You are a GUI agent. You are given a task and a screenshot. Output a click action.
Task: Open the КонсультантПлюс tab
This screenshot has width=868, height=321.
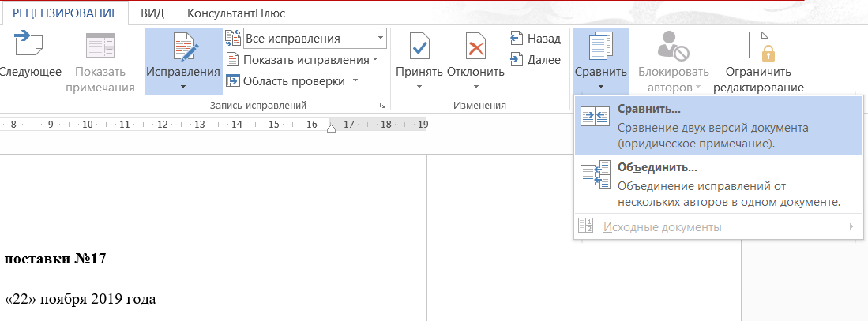point(236,13)
